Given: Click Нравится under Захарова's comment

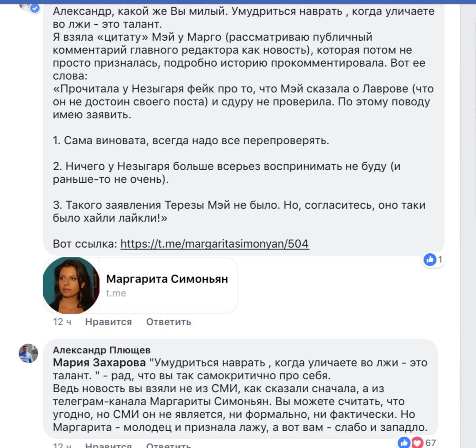Looking at the screenshot, I should click(x=108, y=322).
